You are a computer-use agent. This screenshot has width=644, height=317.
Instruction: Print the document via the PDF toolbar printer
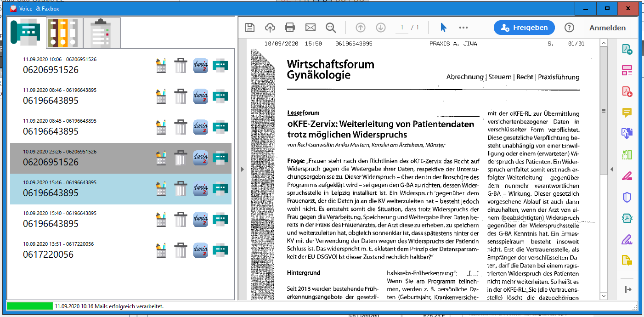290,28
